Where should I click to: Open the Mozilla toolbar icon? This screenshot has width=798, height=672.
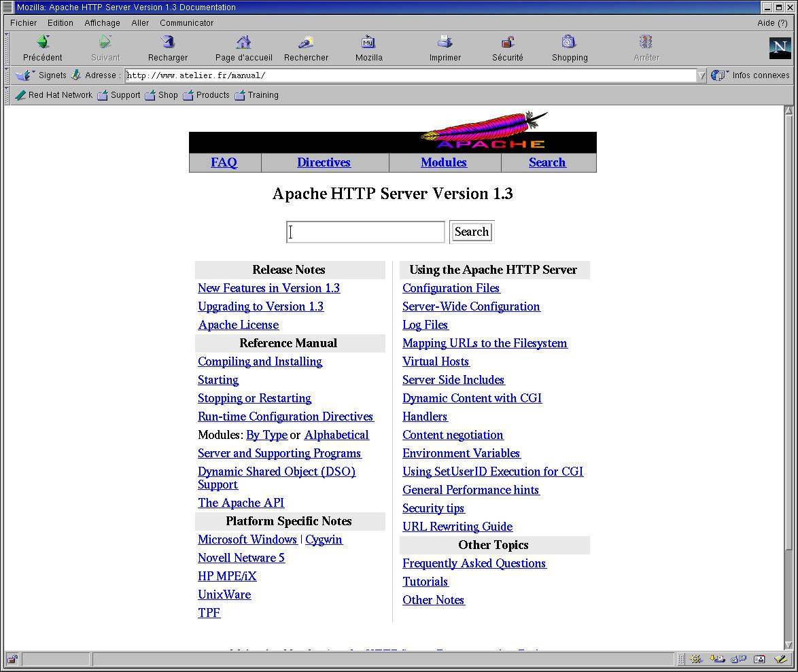pyautogui.click(x=368, y=41)
